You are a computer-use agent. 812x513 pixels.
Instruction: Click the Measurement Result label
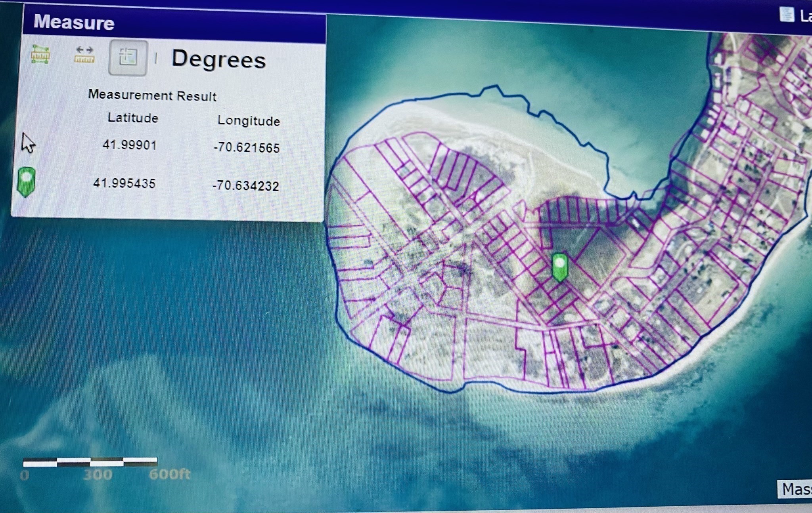coord(152,95)
